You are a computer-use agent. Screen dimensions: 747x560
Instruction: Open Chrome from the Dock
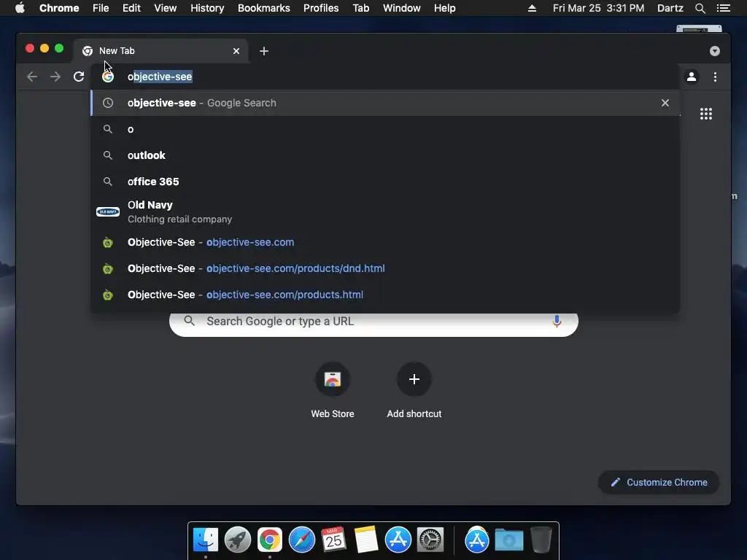(x=270, y=540)
